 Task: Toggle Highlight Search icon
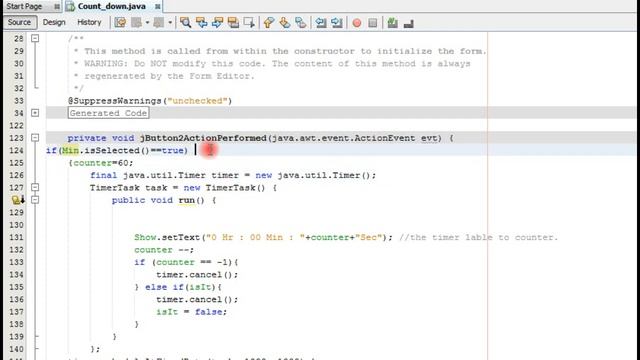pos(233,22)
